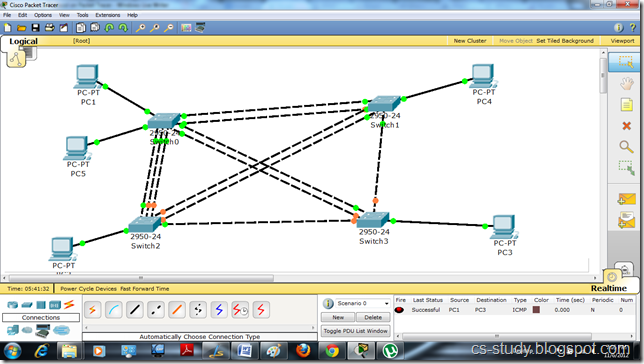
Task: Click the Copy icon in the toolbar
Action: coord(81,28)
